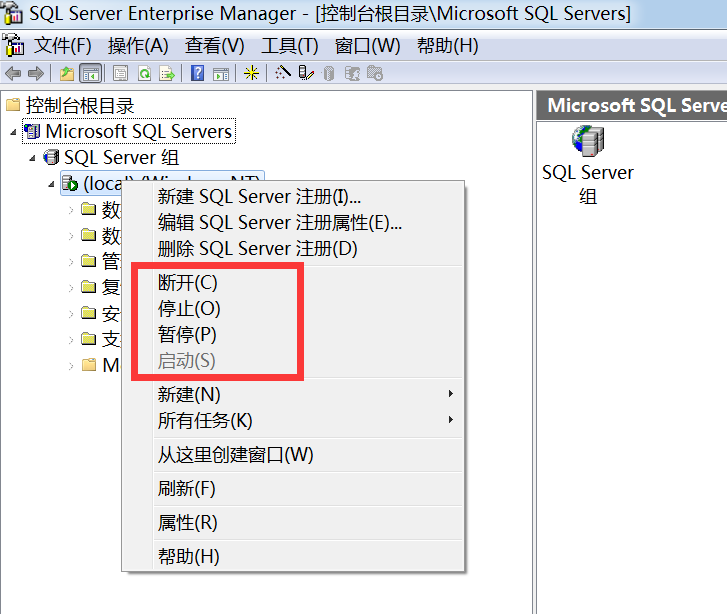Click the greyed New Login toolbar icon
727x614 pixels.
[352, 73]
